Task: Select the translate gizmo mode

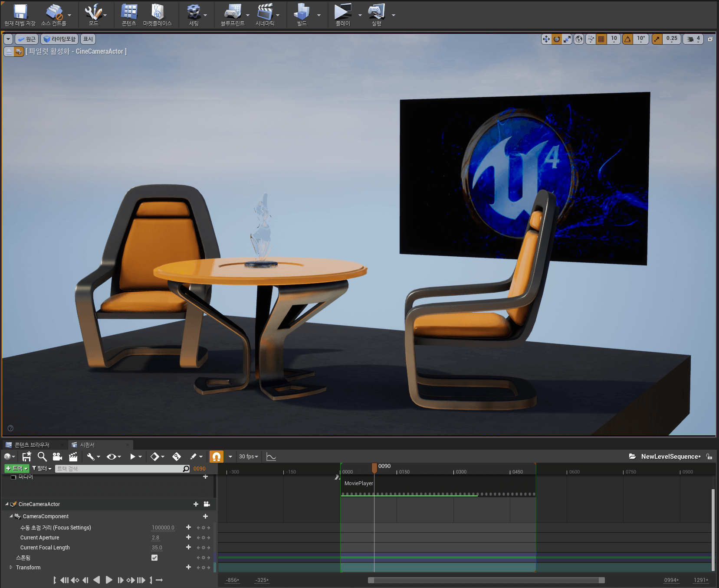Action: 546,39
